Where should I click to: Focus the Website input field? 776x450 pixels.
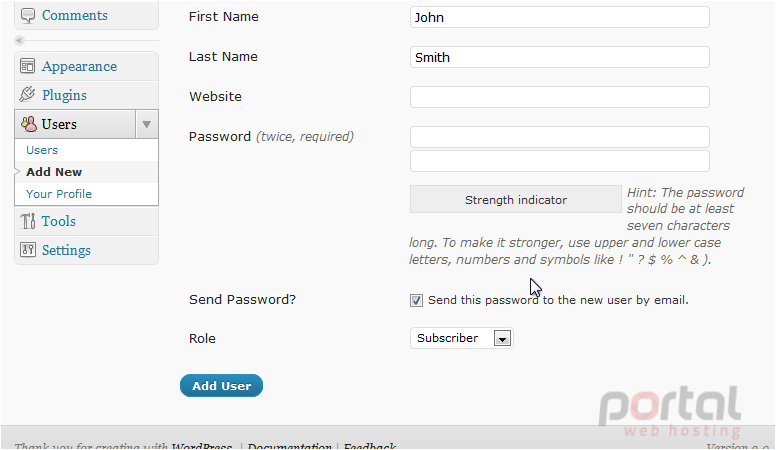(560, 97)
